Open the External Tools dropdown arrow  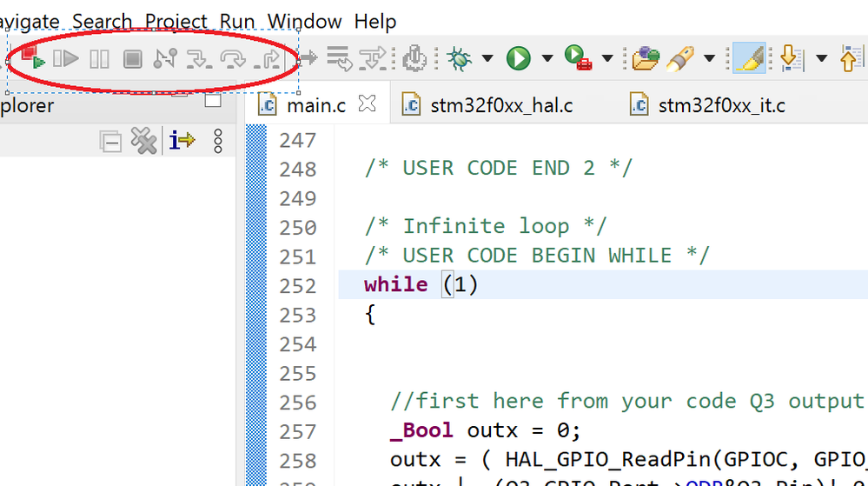coord(607,58)
